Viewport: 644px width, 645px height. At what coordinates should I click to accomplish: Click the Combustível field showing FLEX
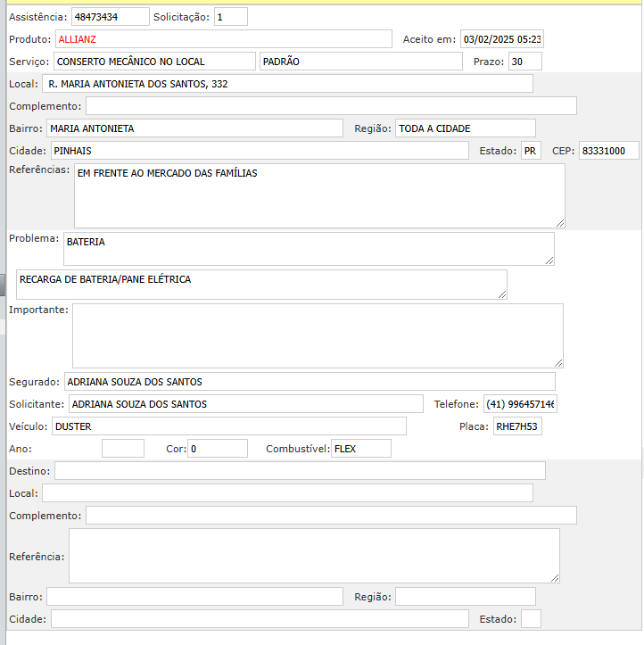[360, 449]
